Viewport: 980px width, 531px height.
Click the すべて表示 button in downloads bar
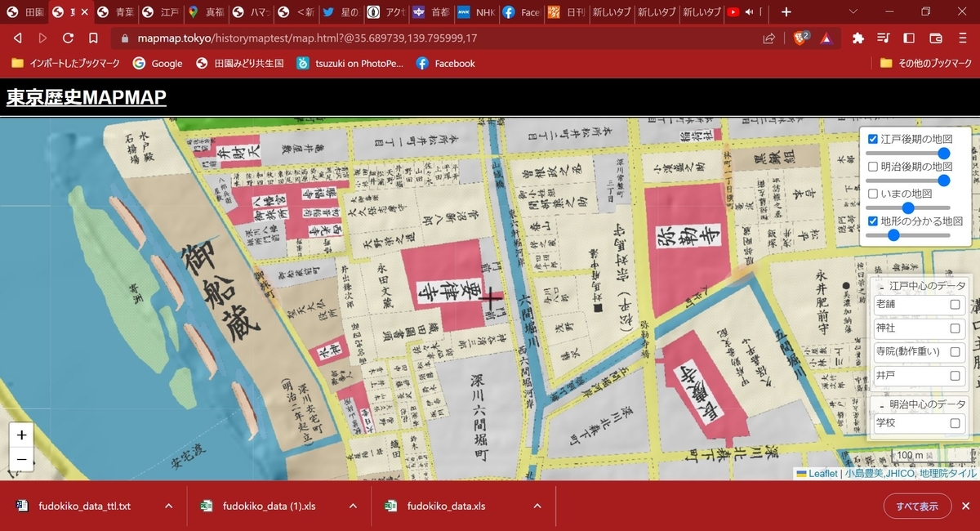tap(915, 506)
